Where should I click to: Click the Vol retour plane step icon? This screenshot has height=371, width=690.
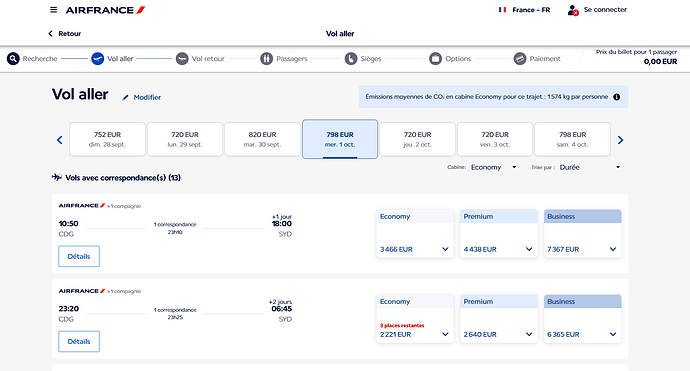(182, 59)
